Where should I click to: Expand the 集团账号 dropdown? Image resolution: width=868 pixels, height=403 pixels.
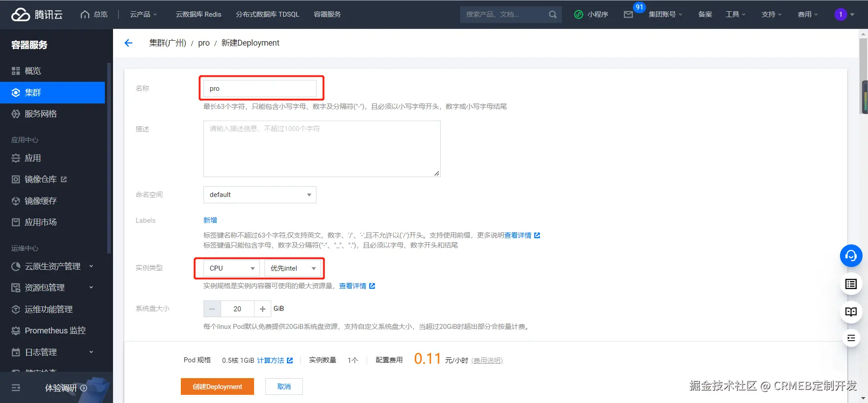(665, 14)
